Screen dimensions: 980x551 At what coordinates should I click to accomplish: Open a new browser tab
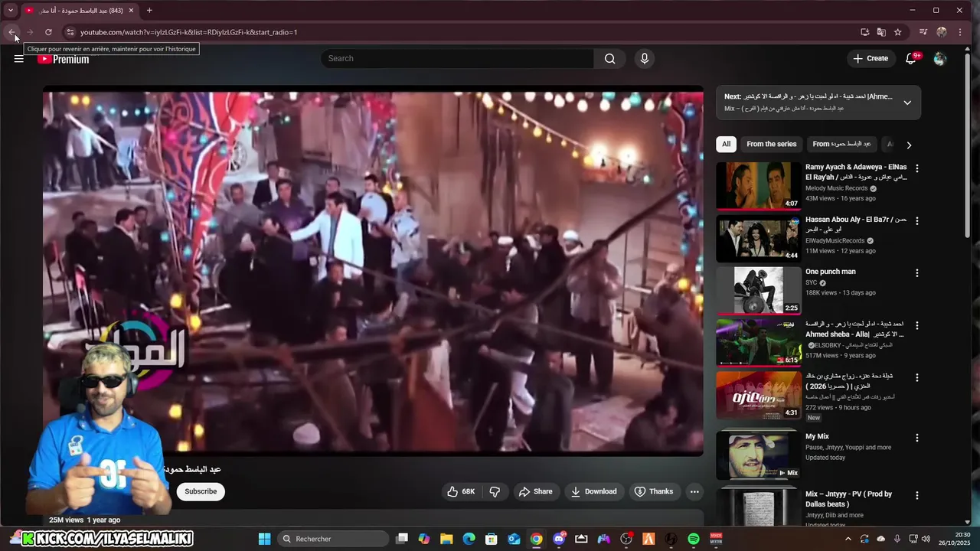click(149, 10)
